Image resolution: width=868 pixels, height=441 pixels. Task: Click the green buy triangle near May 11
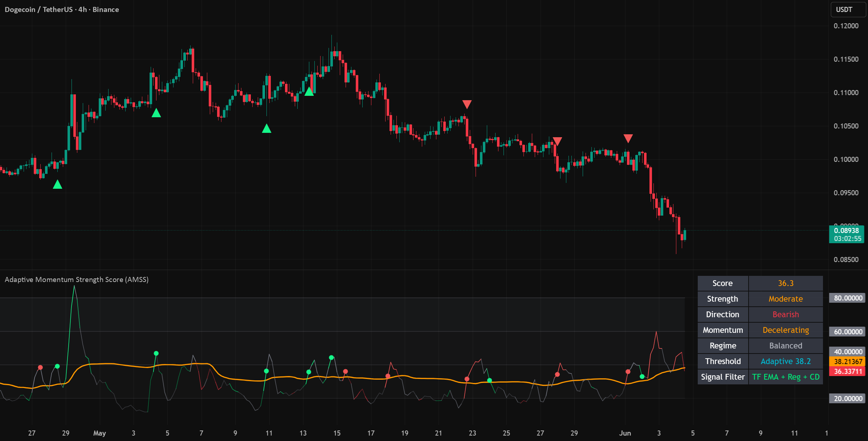[x=266, y=128]
